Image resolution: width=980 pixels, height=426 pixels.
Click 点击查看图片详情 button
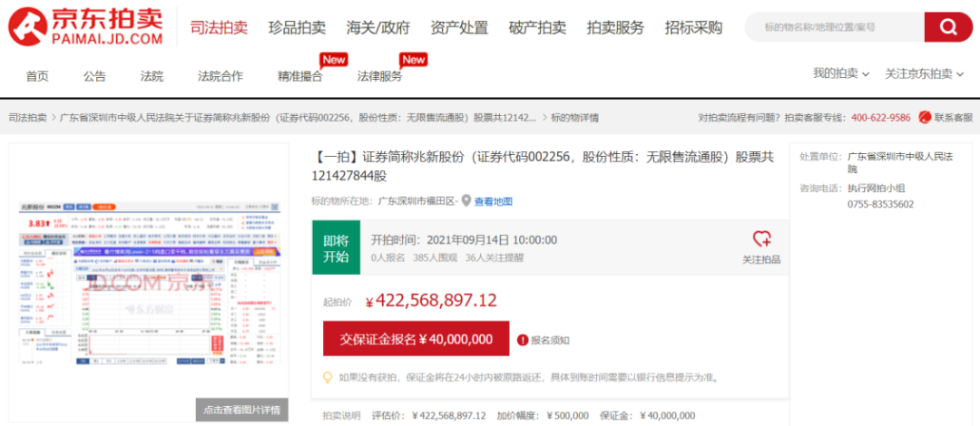coord(241,410)
